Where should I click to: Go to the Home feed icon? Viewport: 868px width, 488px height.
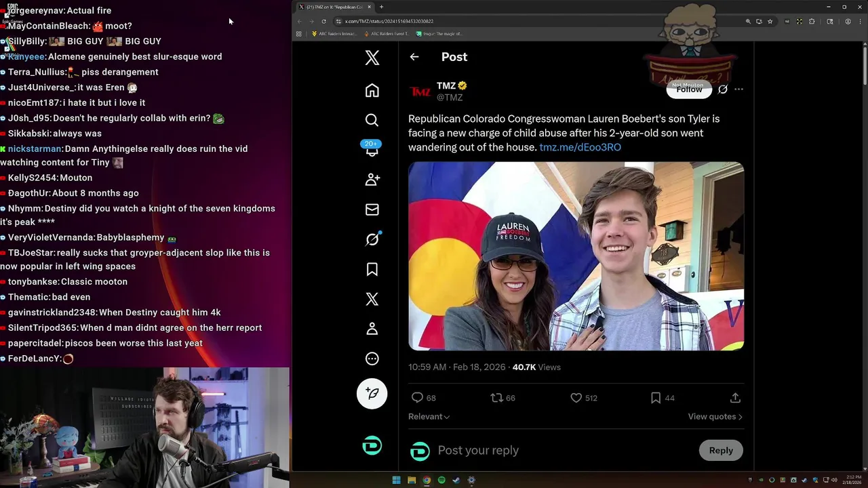[372, 90]
